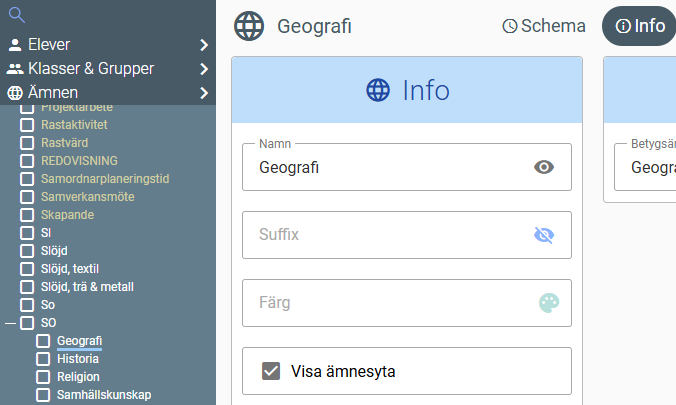Screen dimensions: 676x405
Task: Toggle the crossed-out eye in Suffix field
Action: tap(544, 235)
